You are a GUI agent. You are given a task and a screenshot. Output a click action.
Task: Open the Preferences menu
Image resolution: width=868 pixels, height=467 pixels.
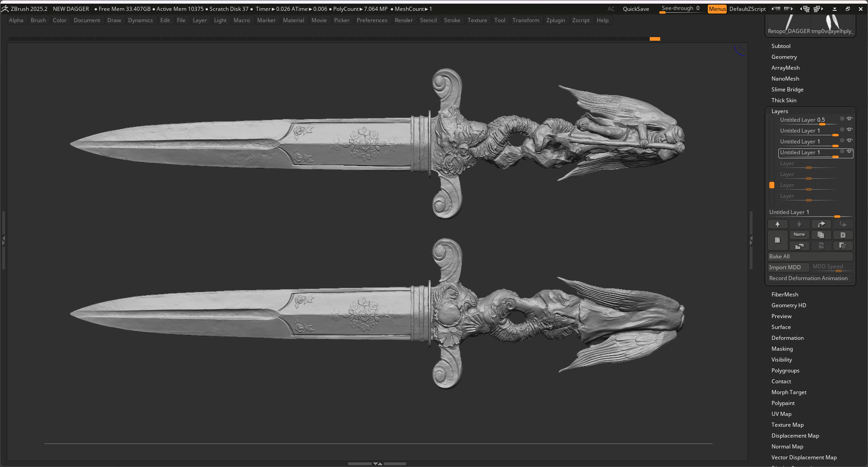(x=372, y=20)
